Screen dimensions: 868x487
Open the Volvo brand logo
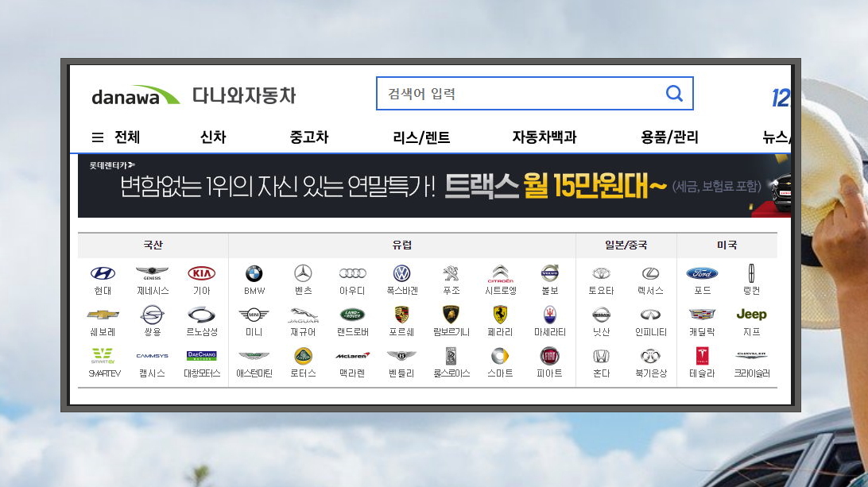click(x=550, y=273)
